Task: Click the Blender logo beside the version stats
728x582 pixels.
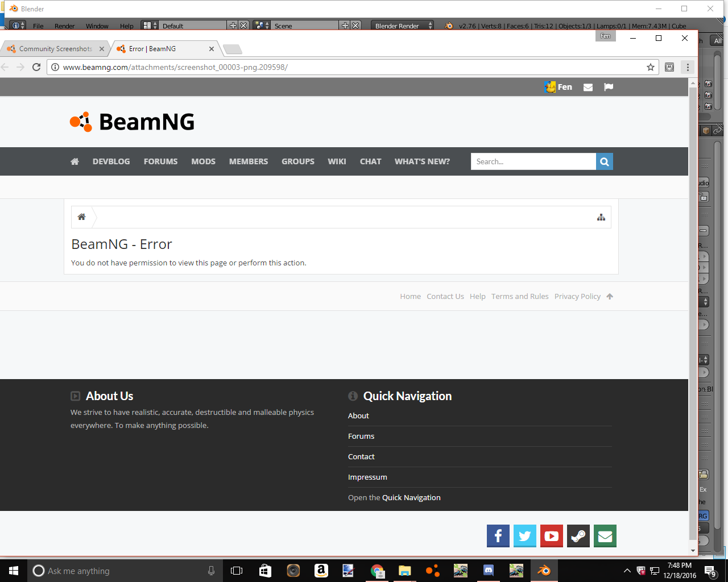Action: 449,26
